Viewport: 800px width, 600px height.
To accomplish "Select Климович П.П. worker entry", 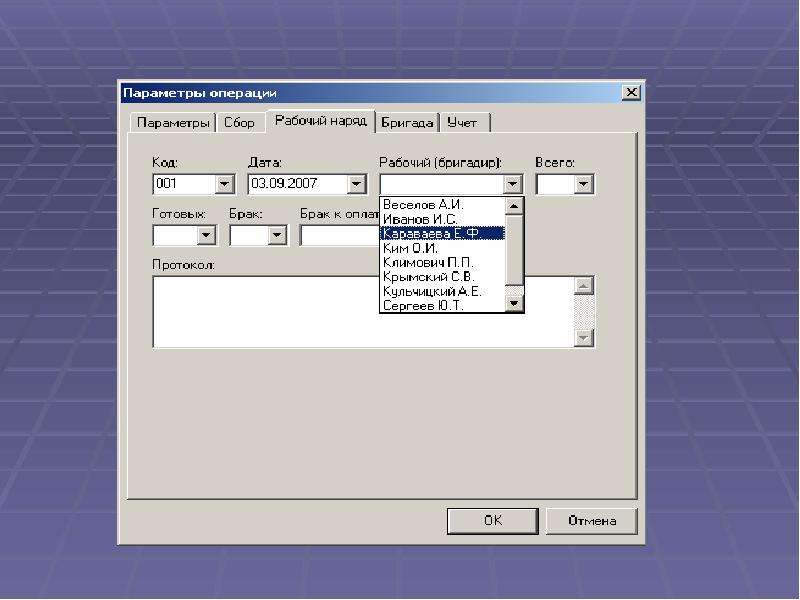I will (x=442, y=263).
